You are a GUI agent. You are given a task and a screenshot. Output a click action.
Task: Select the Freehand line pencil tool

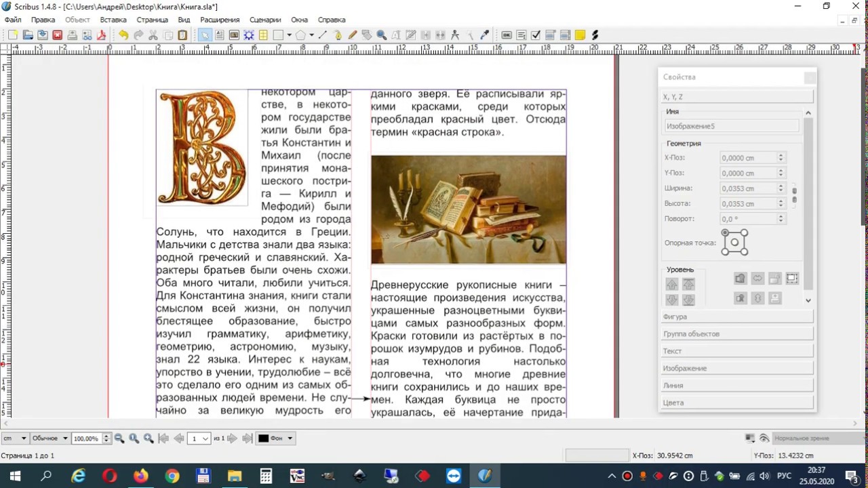(353, 35)
